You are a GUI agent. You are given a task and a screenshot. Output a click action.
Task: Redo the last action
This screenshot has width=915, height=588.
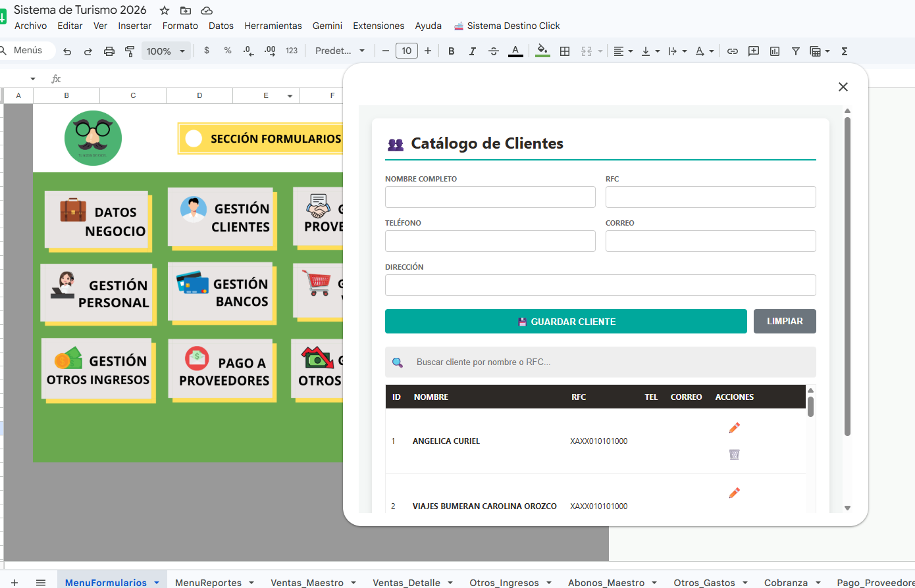(x=88, y=51)
